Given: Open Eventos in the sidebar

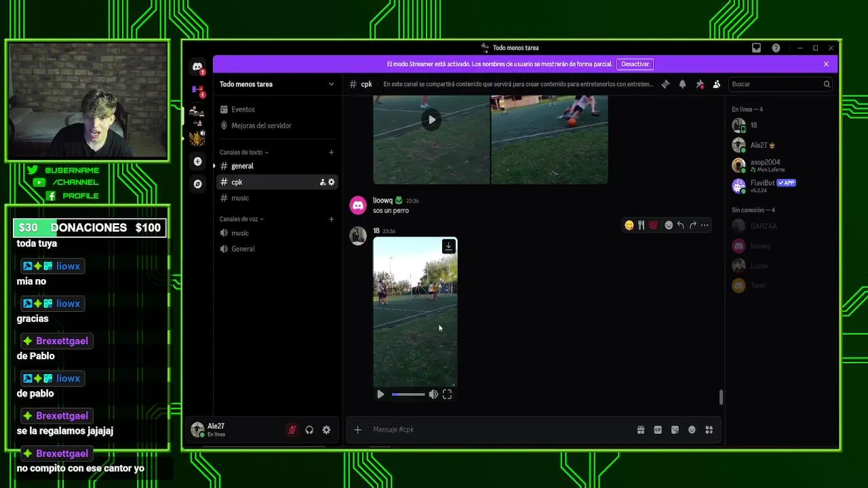Looking at the screenshot, I should (x=277, y=109).
